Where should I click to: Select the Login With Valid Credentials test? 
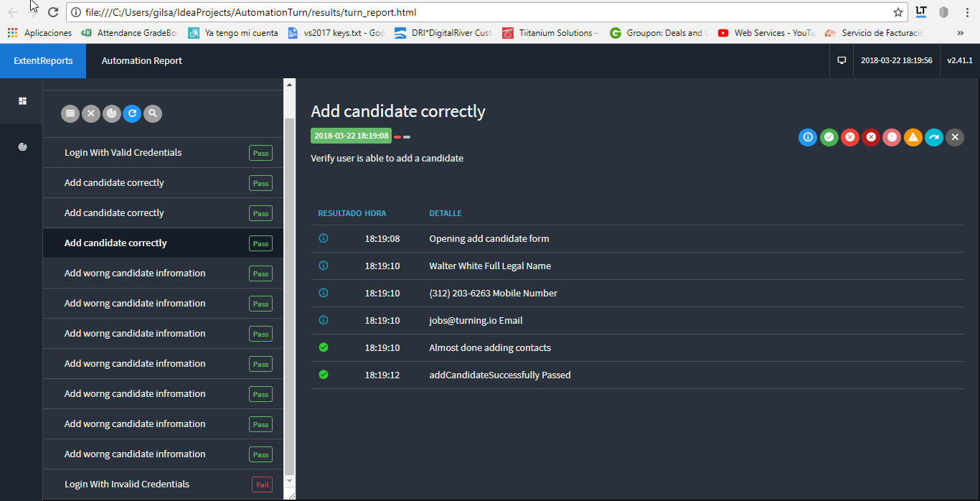163,153
